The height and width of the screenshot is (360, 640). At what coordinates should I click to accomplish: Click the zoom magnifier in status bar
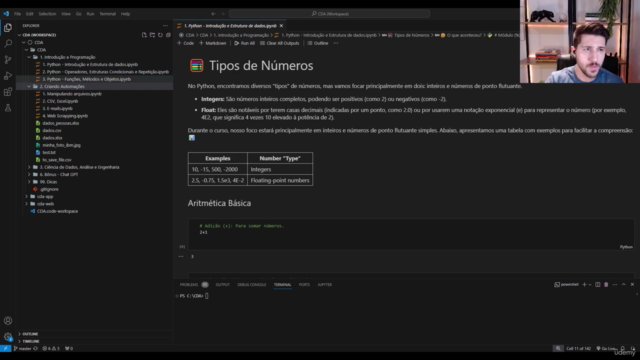558,349
